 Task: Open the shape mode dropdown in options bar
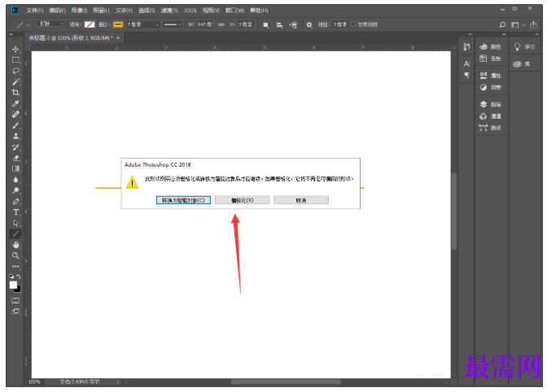50,24
